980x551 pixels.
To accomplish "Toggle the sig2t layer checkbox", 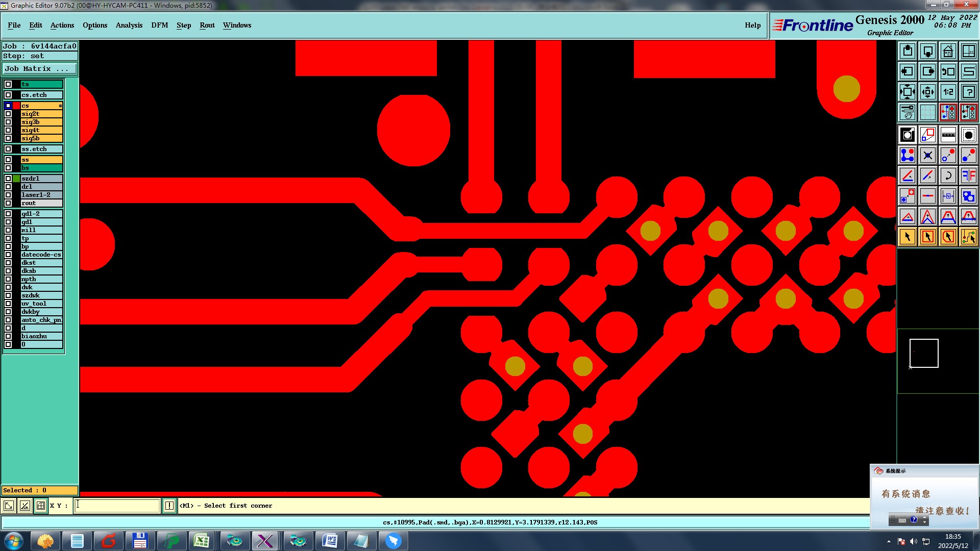I will [x=8, y=114].
